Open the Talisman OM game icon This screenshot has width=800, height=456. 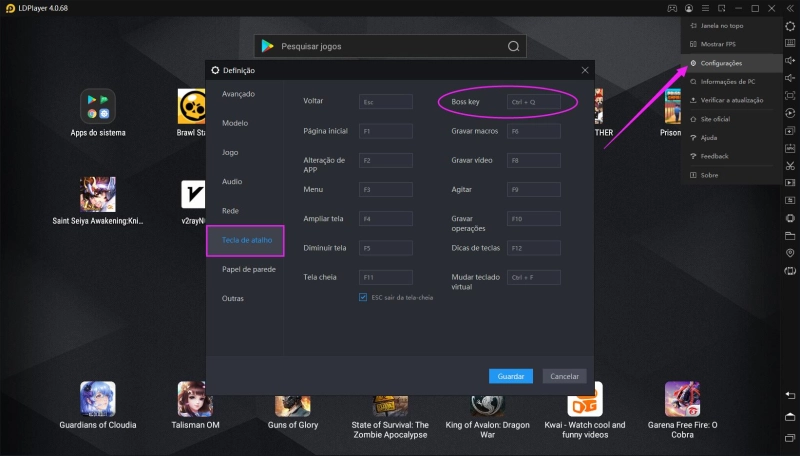click(x=194, y=399)
